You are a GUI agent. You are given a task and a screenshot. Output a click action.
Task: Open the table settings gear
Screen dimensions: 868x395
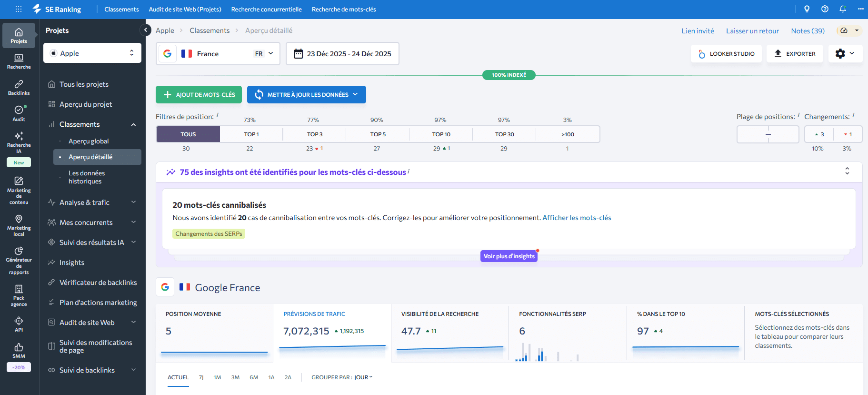845,54
